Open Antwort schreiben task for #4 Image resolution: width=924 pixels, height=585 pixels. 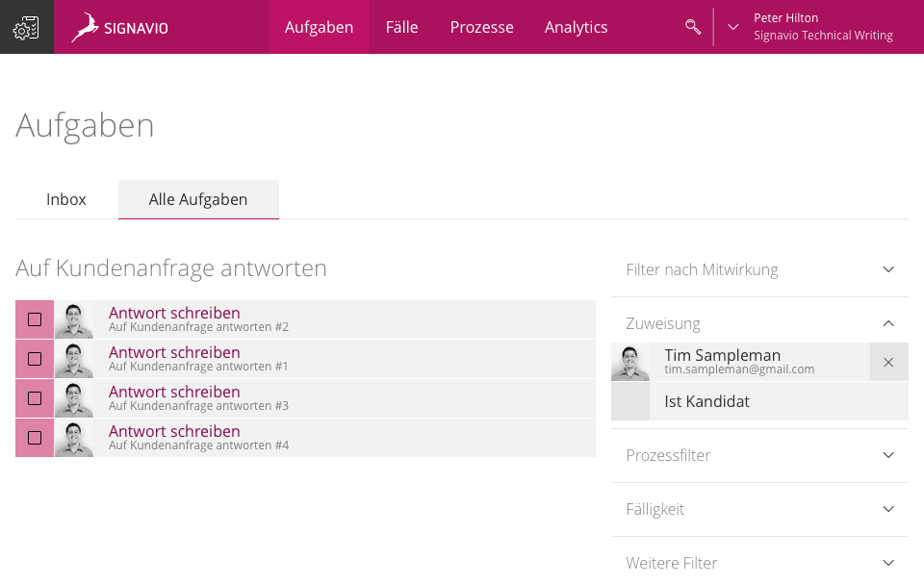(x=174, y=431)
